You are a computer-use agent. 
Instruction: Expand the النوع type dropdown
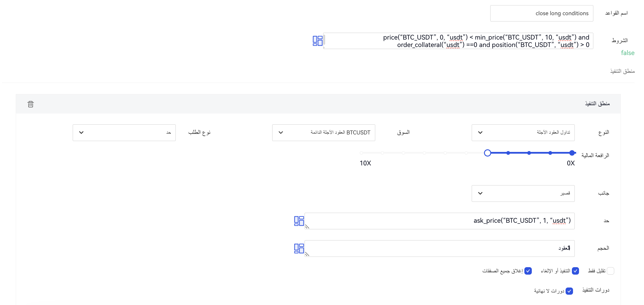pos(523,133)
